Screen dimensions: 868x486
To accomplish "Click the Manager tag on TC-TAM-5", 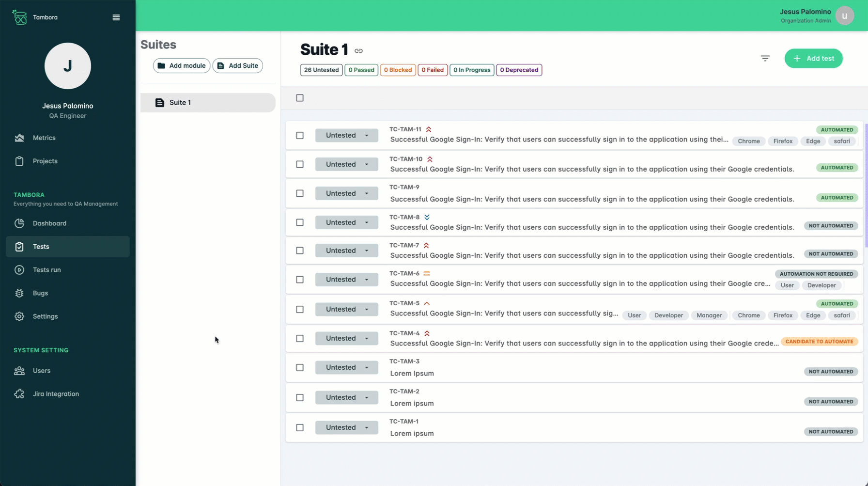I will coord(709,315).
